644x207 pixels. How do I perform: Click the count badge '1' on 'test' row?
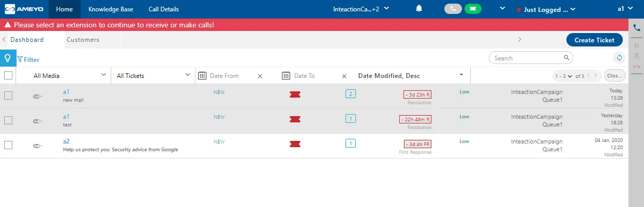pos(351,119)
